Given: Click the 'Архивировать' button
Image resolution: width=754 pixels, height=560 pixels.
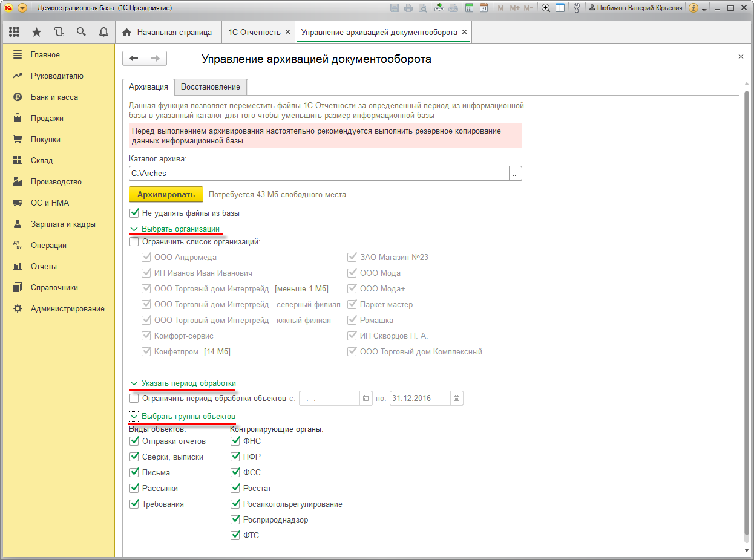Looking at the screenshot, I should [x=166, y=194].
